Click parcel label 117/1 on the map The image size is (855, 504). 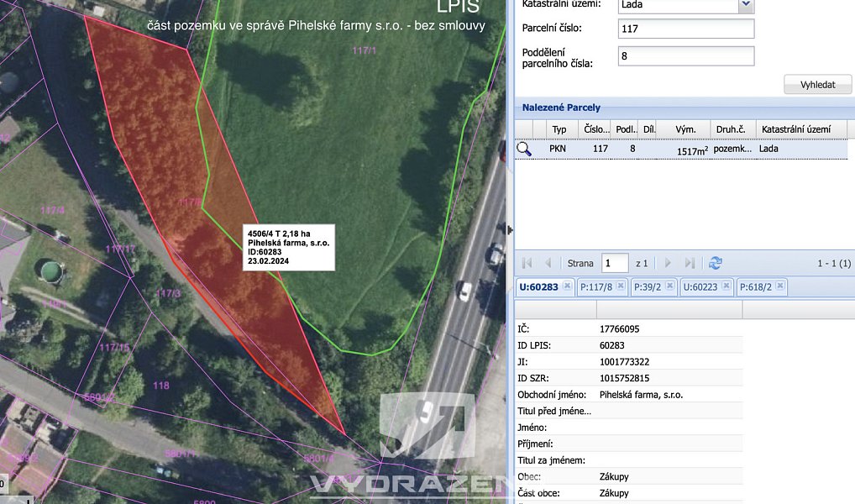click(364, 50)
